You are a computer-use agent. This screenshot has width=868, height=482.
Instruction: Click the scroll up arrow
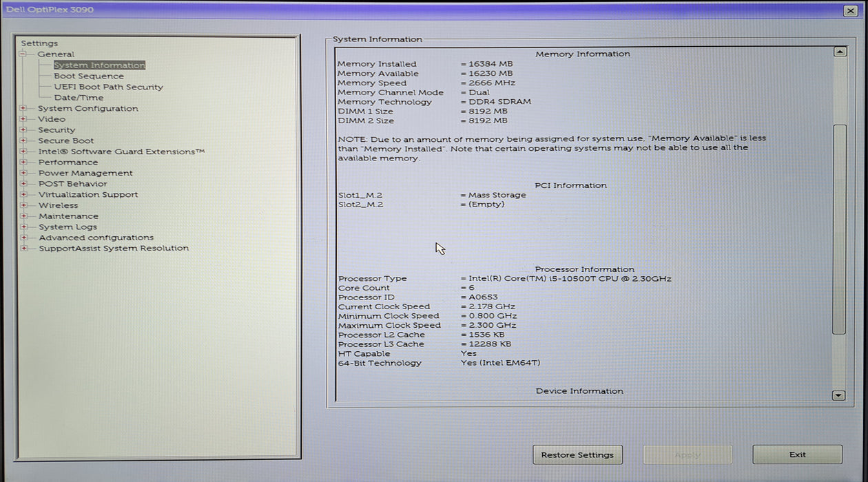[839, 52]
